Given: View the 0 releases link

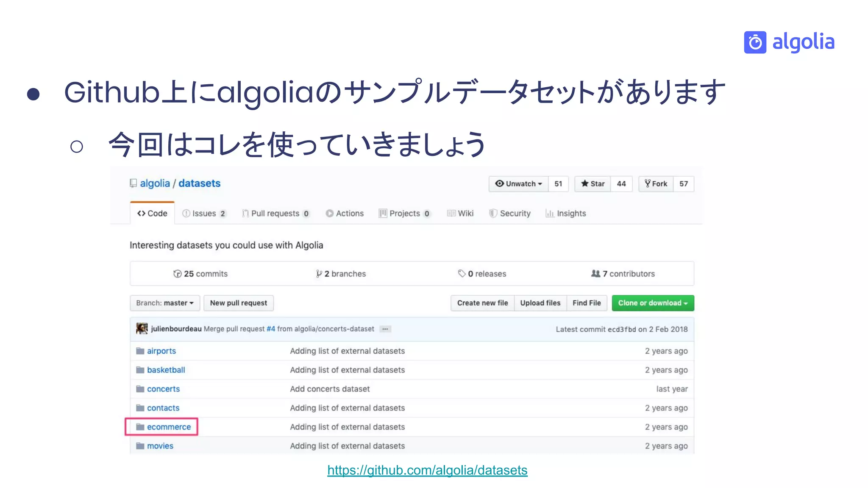Looking at the screenshot, I should point(482,274).
